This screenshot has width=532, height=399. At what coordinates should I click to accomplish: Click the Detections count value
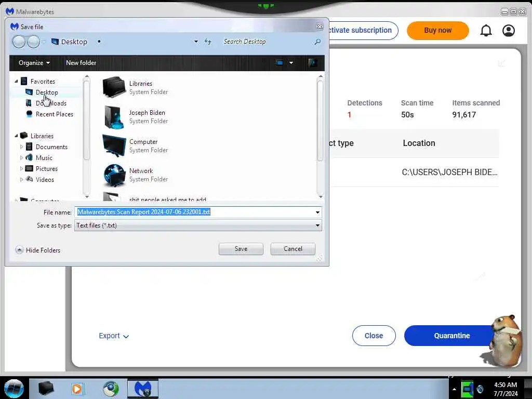[350, 115]
